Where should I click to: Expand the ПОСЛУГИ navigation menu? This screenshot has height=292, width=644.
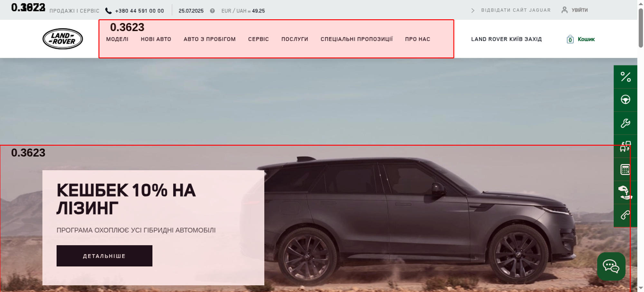(x=295, y=39)
